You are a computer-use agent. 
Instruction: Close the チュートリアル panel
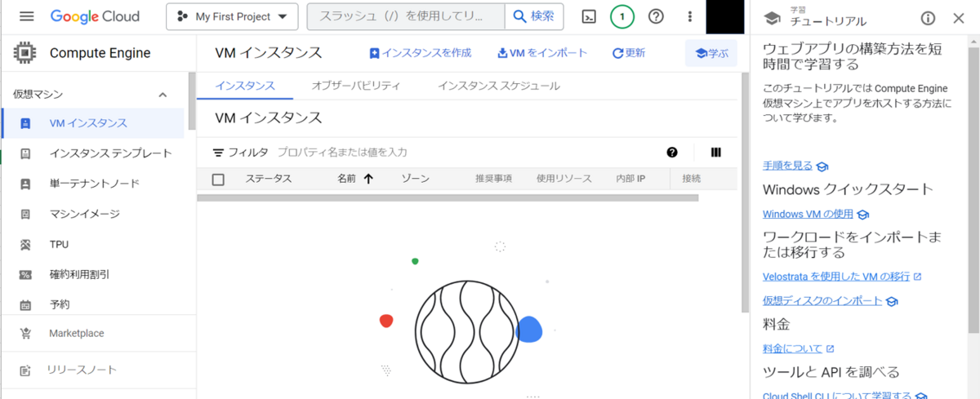click(x=959, y=18)
